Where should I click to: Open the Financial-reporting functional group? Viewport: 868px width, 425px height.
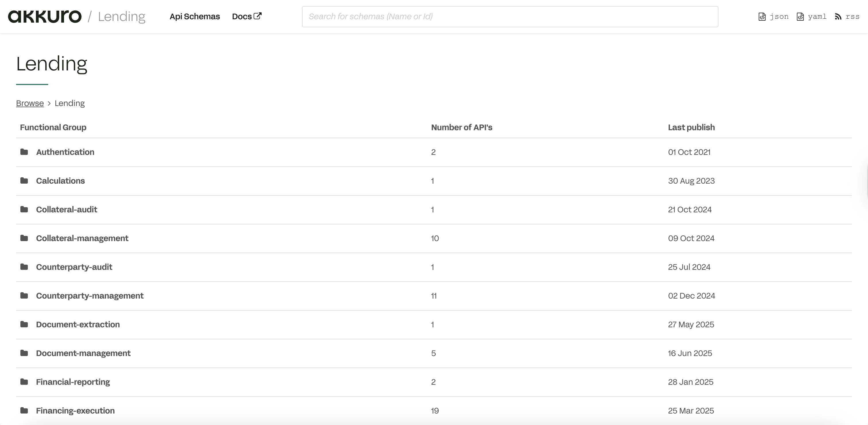coord(73,382)
